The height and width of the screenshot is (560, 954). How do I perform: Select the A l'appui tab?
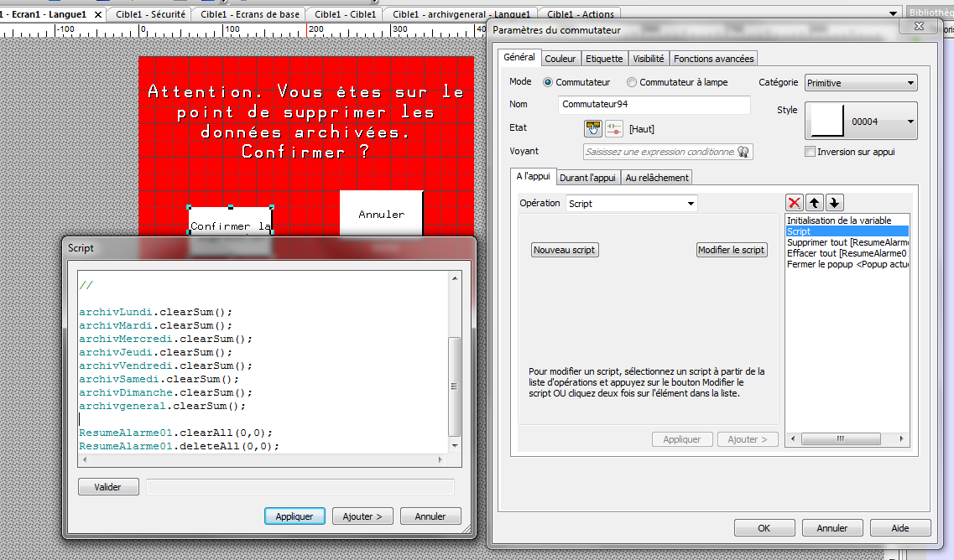[533, 176]
